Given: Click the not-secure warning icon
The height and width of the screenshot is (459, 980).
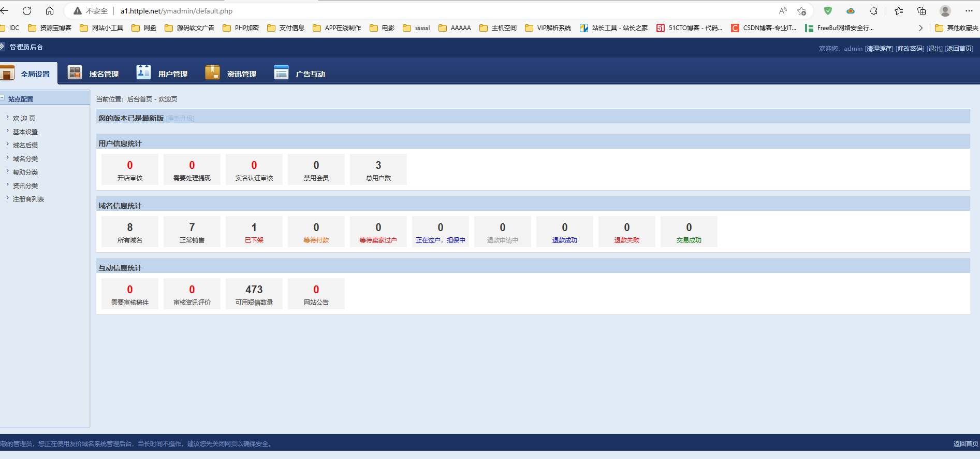Looking at the screenshot, I should coord(78,11).
